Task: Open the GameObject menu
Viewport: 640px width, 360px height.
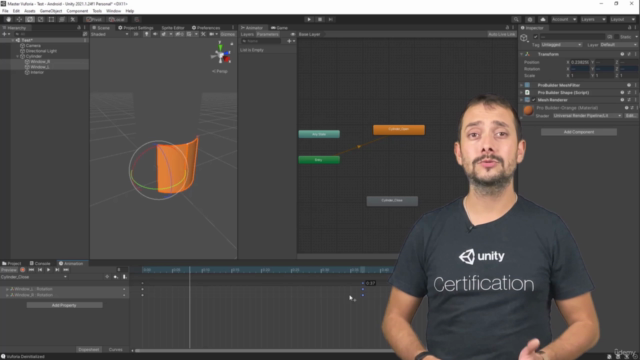Action: tap(51, 11)
